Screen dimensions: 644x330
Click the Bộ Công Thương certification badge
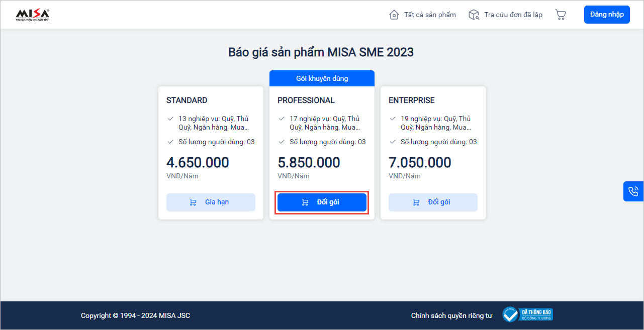pos(528,315)
